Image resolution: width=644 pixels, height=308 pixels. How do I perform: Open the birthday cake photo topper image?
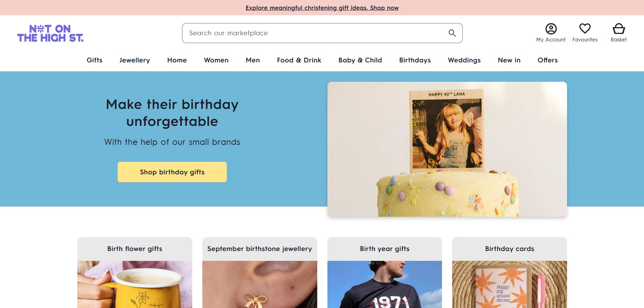(x=447, y=149)
